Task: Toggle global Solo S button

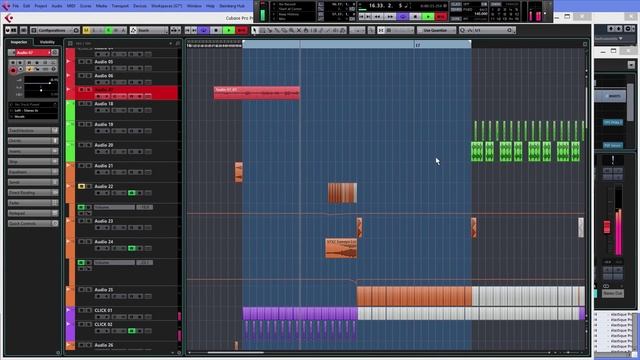Action: pyautogui.click(x=93, y=30)
